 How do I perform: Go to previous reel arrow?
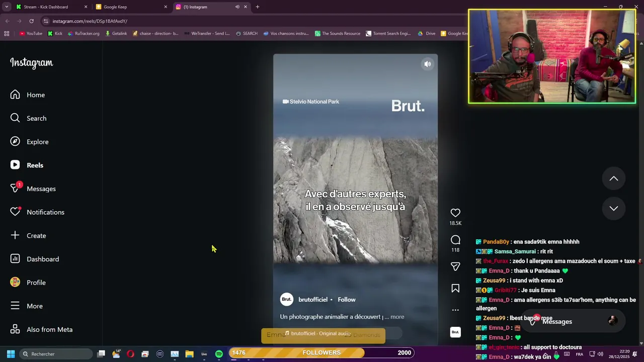[614, 178]
